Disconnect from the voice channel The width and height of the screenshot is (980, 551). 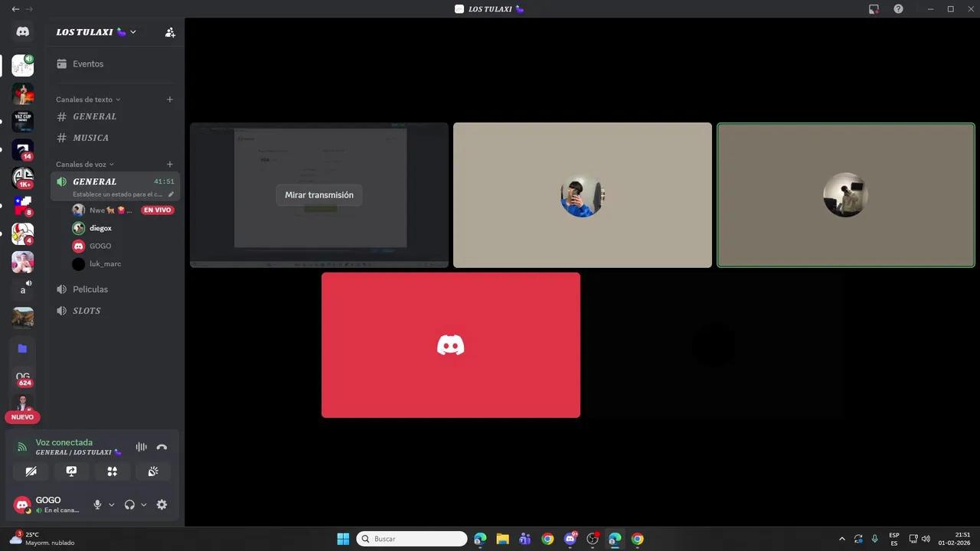point(162,447)
